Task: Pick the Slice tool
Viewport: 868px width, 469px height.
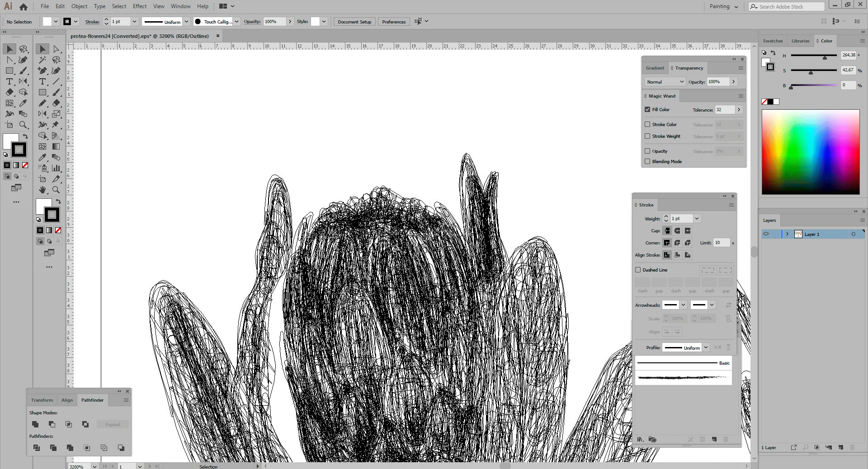Action: (x=57, y=179)
